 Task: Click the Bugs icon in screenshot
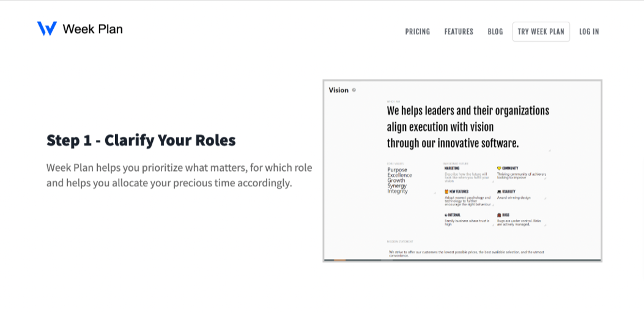point(499,215)
